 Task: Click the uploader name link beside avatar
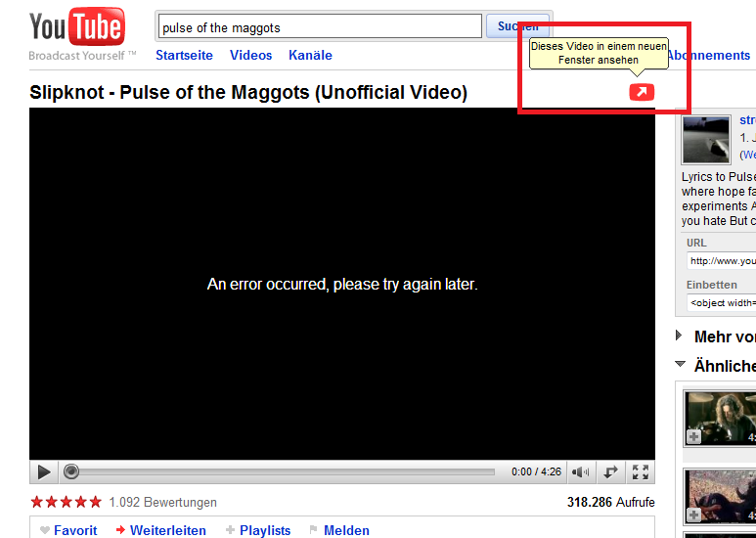tap(747, 120)
